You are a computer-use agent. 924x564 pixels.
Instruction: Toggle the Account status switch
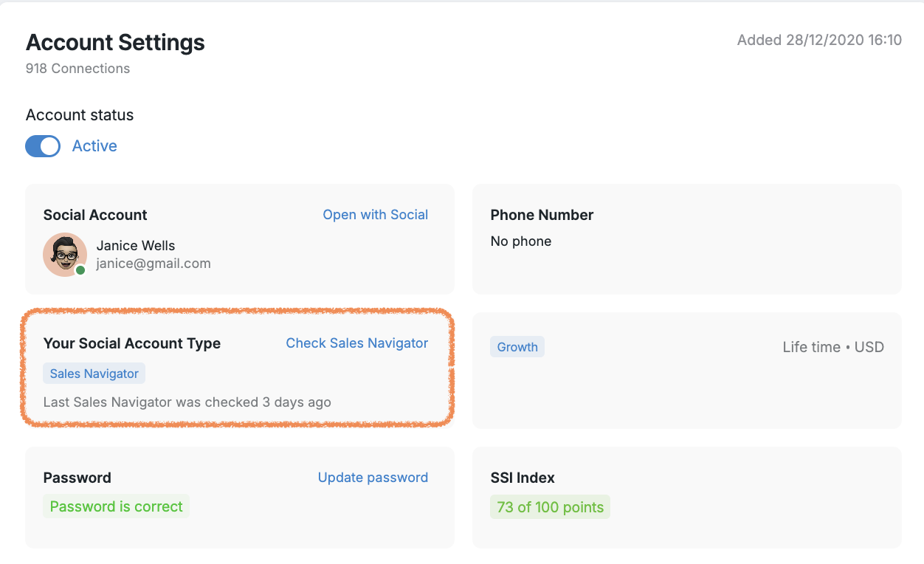coord(43,146)
